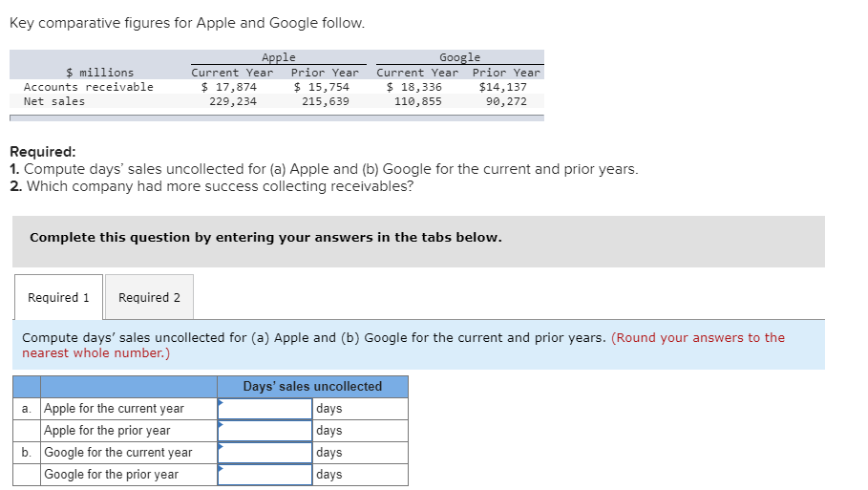Screen dimensions: 868x490
Task: Click the 'a.' row marker cell
Action: pyautogui.click(x=27, y=409)
